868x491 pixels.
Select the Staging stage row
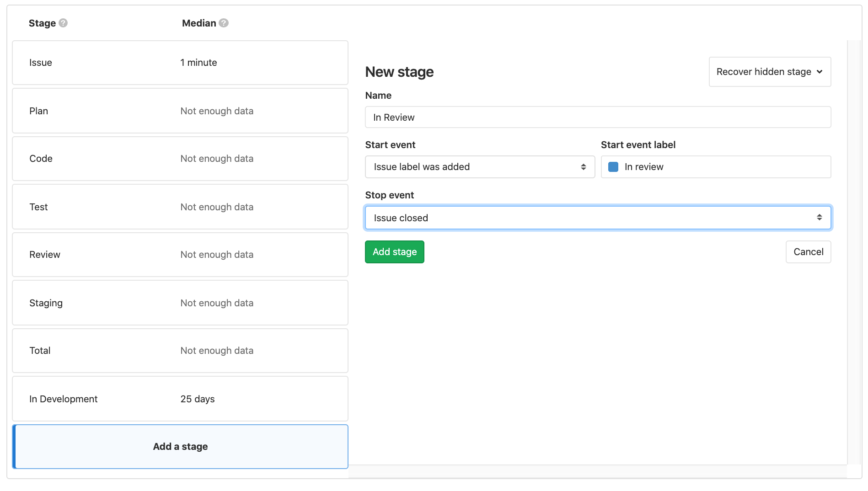pyautogui.click(x=180, y=303)
